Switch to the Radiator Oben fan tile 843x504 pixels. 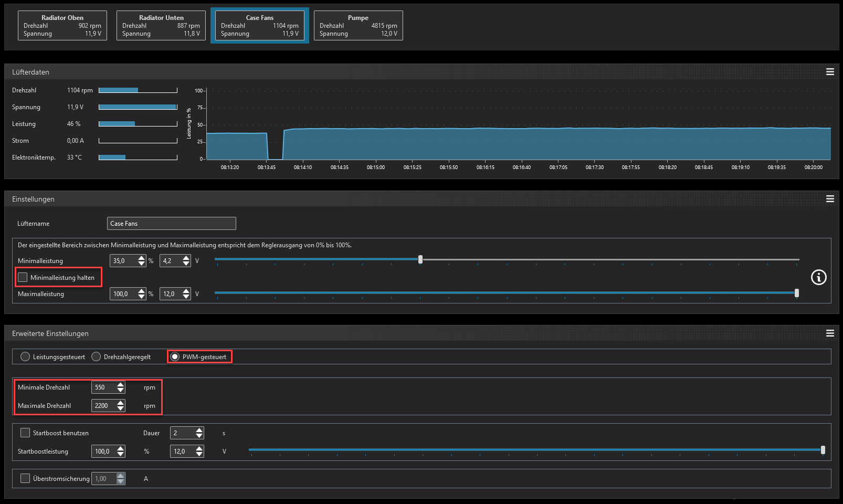[x=62, y=26]
